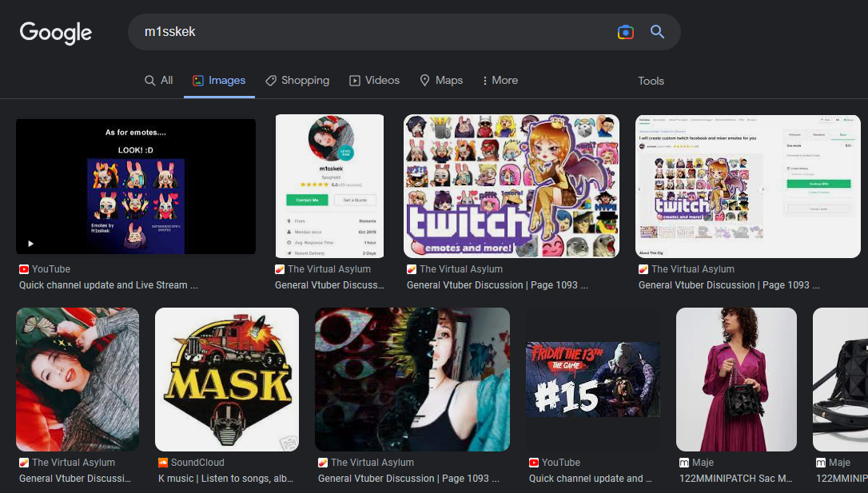Screen dimensions: 868x493
Task: Click the Maje icon under the dress photo
Action: 684,463
